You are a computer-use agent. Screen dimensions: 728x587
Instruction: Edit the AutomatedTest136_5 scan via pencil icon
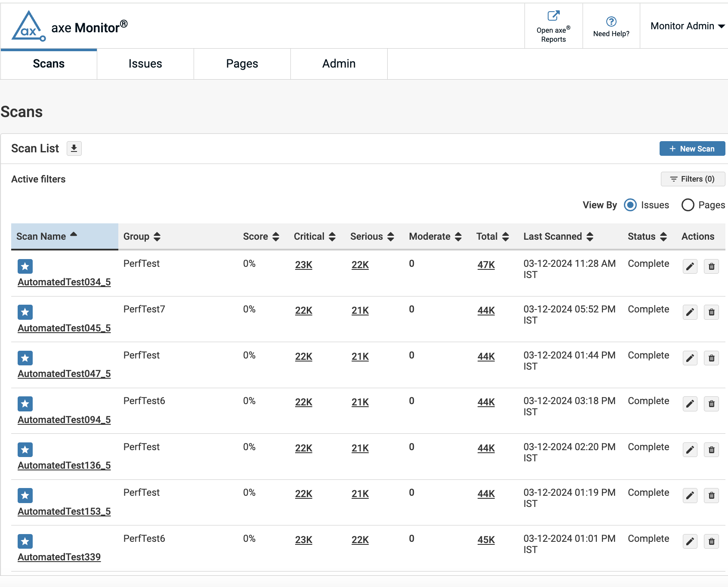690,450
